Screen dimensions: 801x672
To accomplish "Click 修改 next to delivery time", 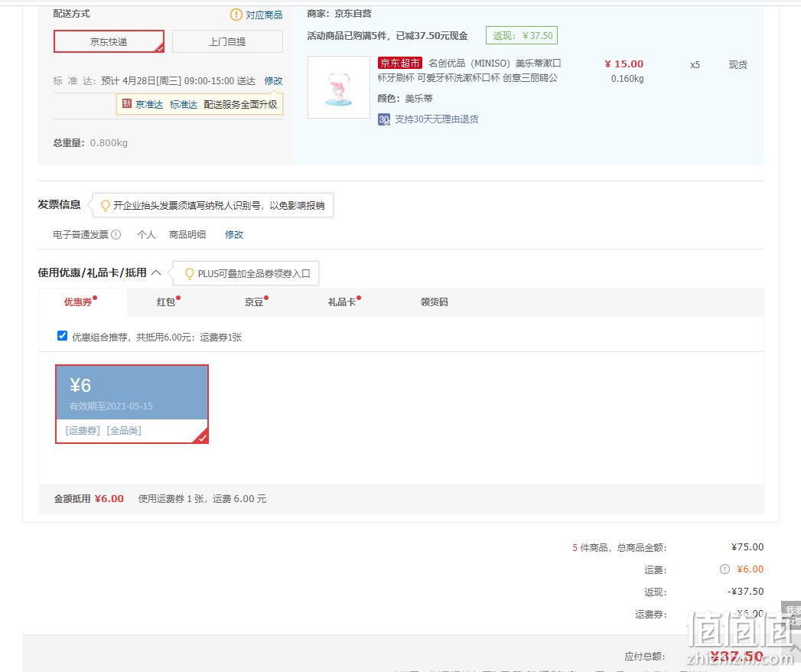I will pos(273,80).
